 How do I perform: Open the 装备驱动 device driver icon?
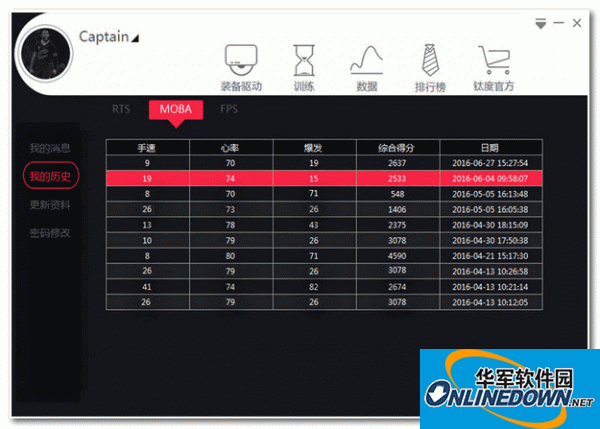[x=241, y=60]
